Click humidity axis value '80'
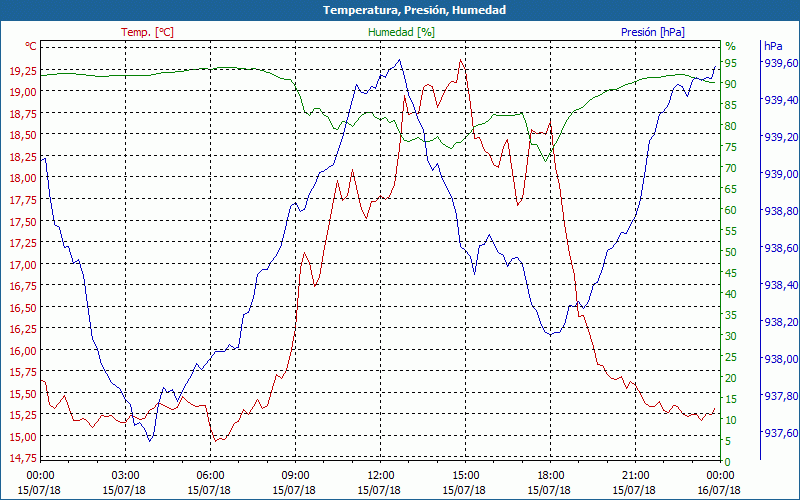The image size is (800, 500). pyautogui.click(x=731, y=126)
